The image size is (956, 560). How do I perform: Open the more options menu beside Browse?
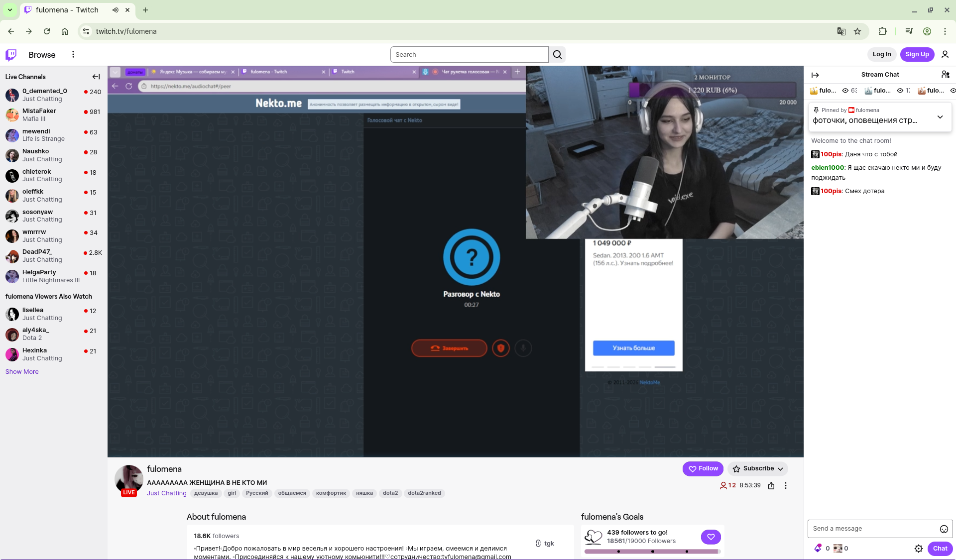[73, 55]
